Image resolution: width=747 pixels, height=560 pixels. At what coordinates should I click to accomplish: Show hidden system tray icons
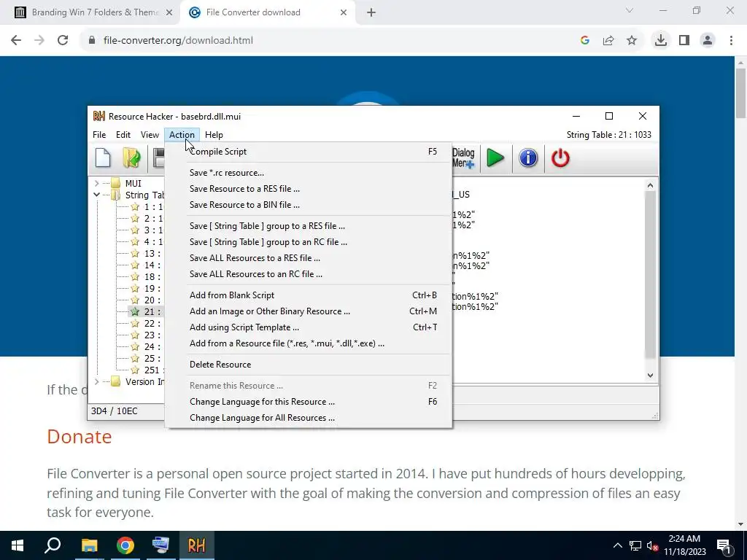[617, 545]
